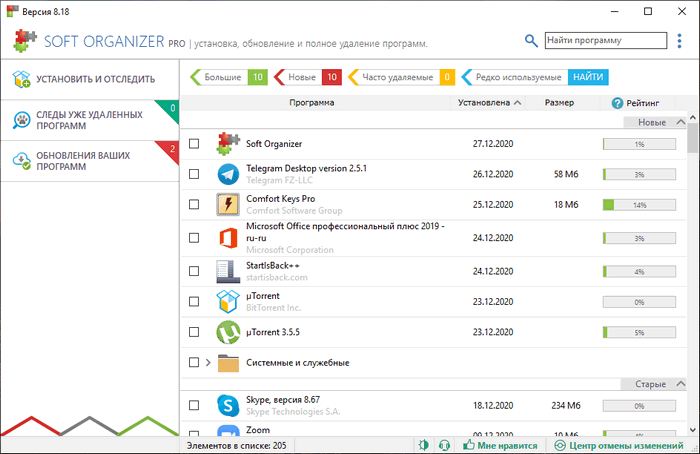Click the Skype 234 МБ size value
Viewport: 700px width, 454px height.
[566, 405]
